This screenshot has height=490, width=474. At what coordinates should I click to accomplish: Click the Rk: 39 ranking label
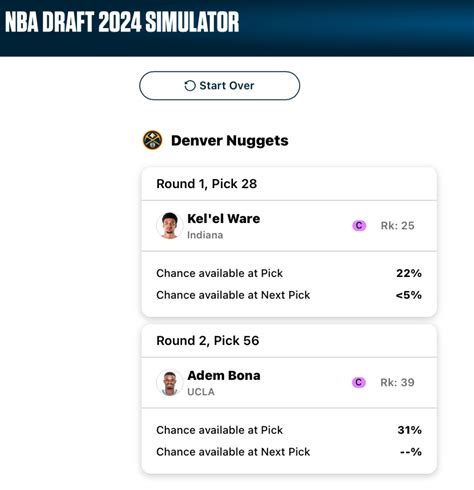(x=397, y=382)
